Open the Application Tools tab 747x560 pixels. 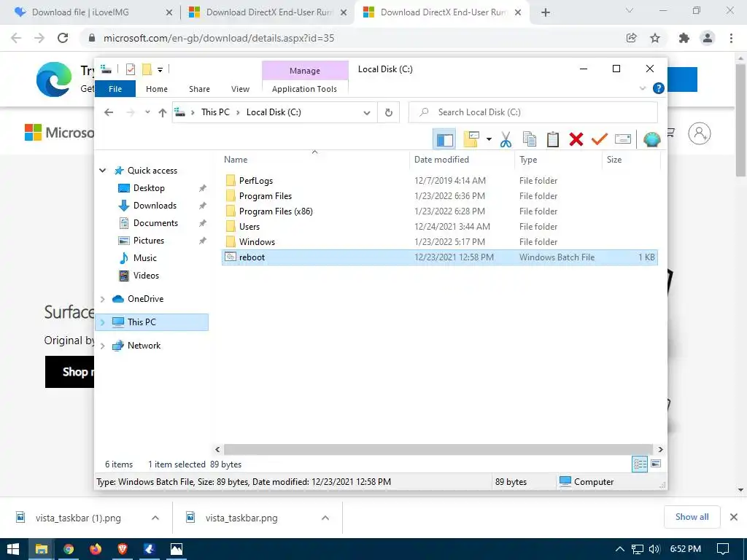click(x=304, y=89)
